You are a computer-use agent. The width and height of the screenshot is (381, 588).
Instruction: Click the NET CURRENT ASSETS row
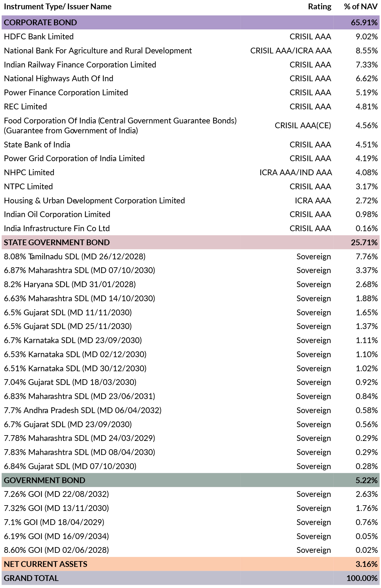(x=45, y=564)
